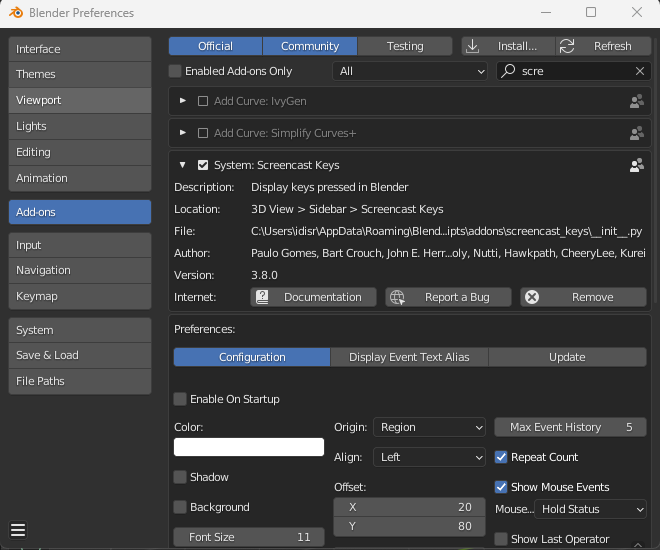
Task: Click the Report a Bug globe icon
Action: [x=397, y=297]
